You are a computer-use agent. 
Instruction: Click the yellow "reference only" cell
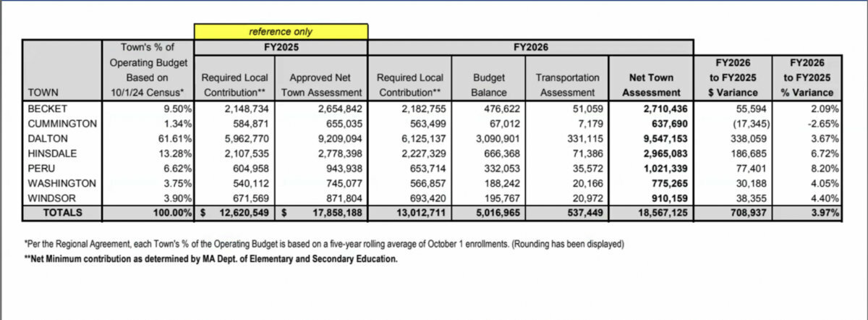[x=281, y=32]
